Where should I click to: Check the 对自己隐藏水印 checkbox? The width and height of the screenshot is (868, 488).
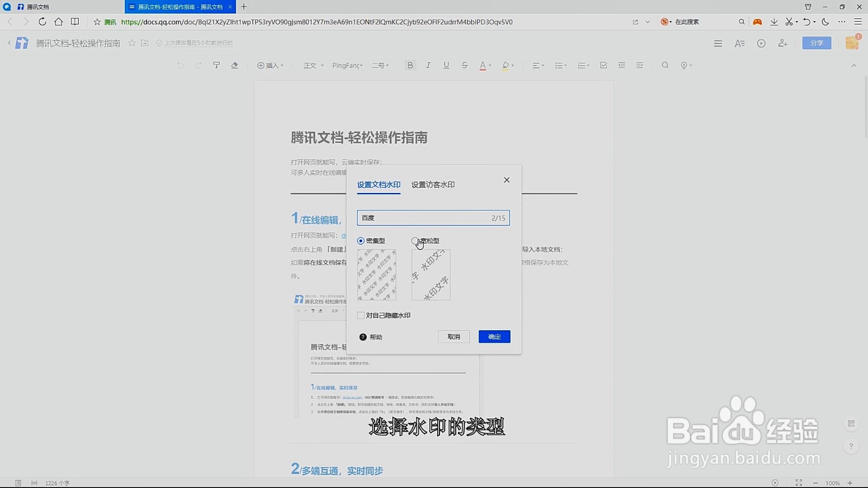pyautogui.click(x=361, y=316)
